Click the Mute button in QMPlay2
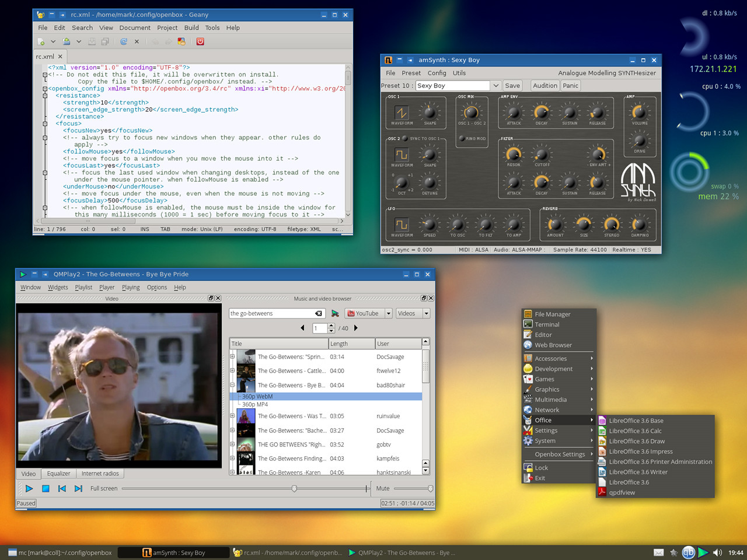This screenshot has height=560, width=747. click(x=383, y=488)
